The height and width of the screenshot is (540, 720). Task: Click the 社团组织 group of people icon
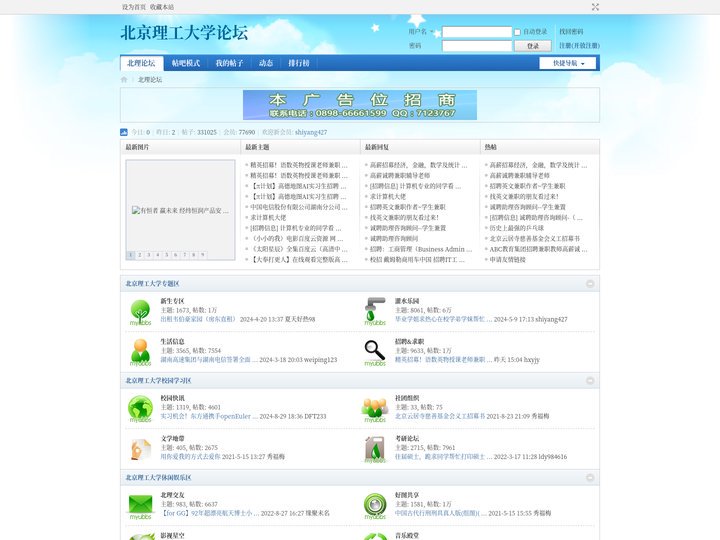coord(375,409)
